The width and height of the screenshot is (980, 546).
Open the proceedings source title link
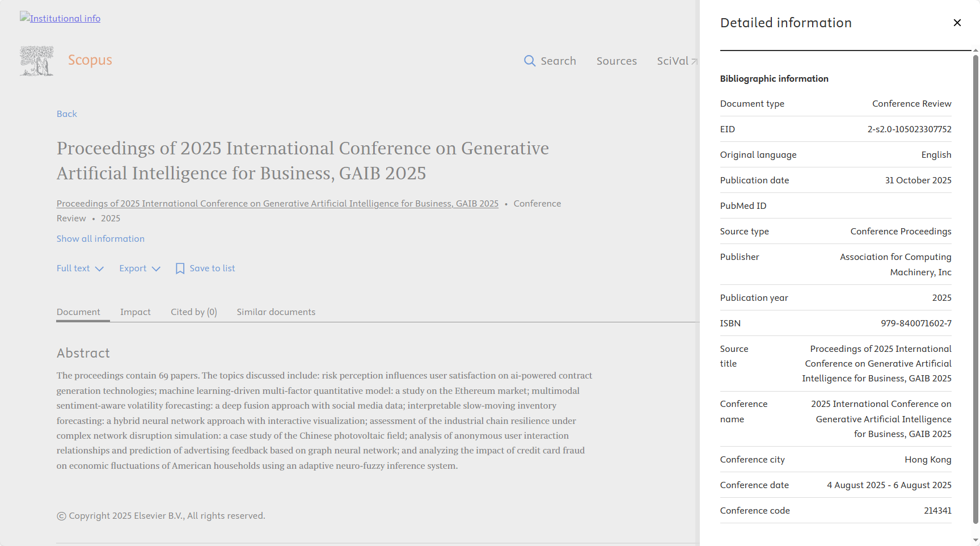(x=277, y=204)
